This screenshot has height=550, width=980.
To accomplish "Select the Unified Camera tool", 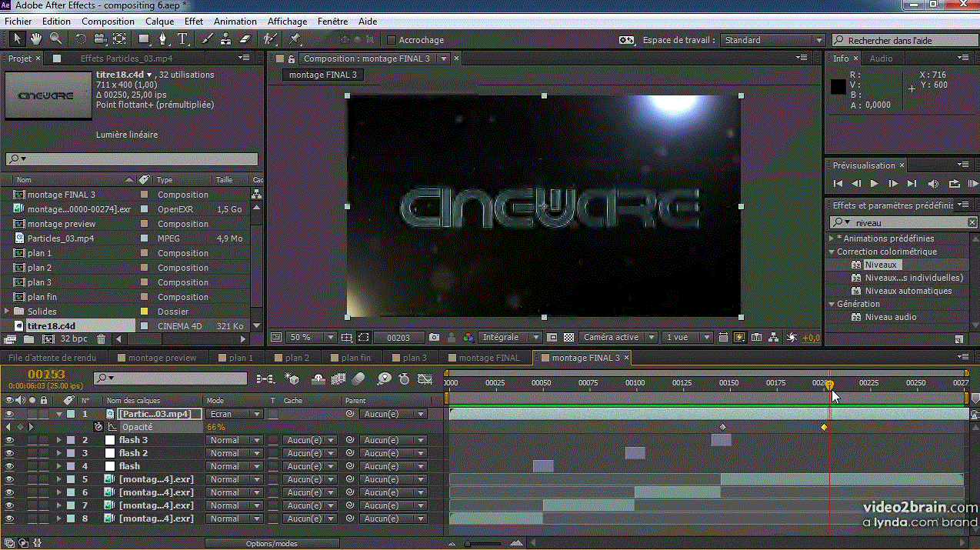I will pyautogui.click(x=100, y=38).
